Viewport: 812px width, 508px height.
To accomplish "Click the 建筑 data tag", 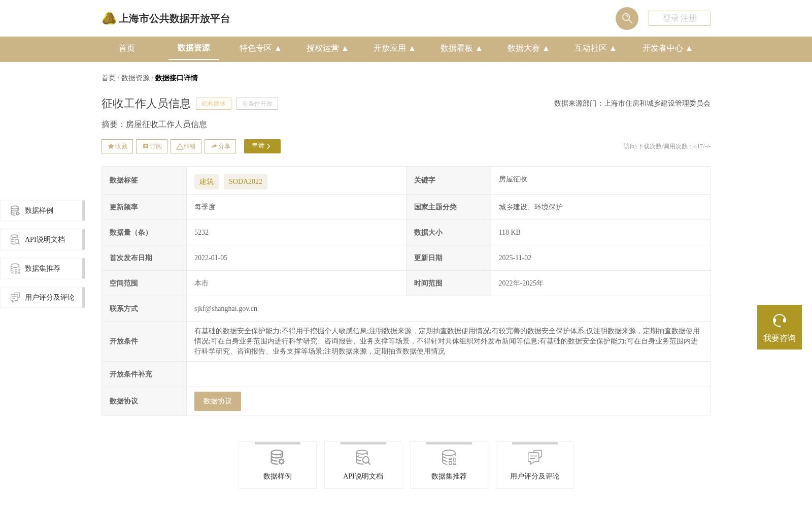I will click(x=207, y=182).
